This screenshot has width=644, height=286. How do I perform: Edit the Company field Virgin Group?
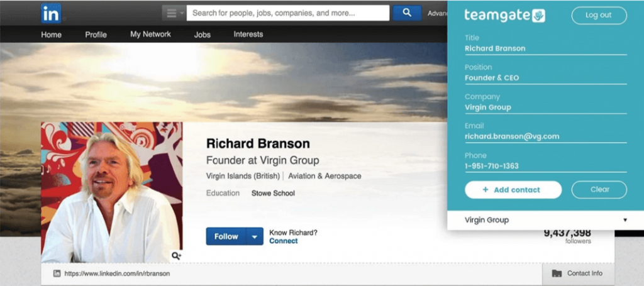(545, 107)
